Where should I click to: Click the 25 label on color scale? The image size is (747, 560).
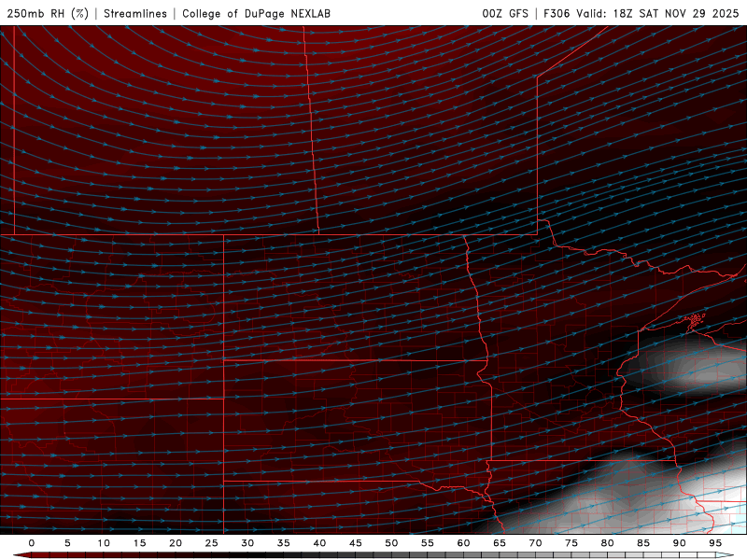(212, 543)
